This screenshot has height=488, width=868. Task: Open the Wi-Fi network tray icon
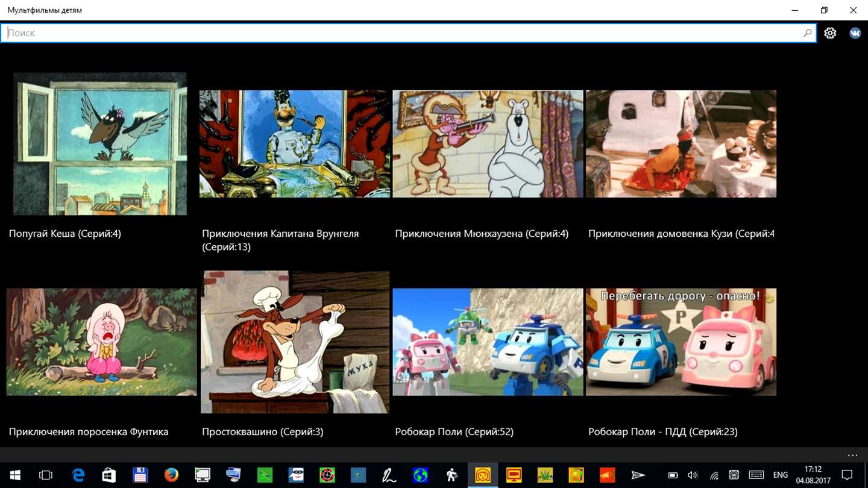point(714,475)
